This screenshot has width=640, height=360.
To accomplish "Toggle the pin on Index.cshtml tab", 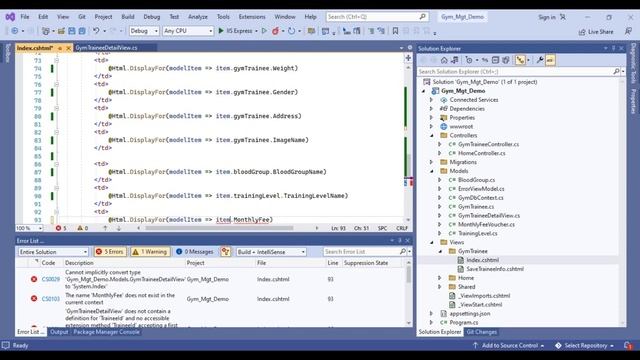I will 60,48.
